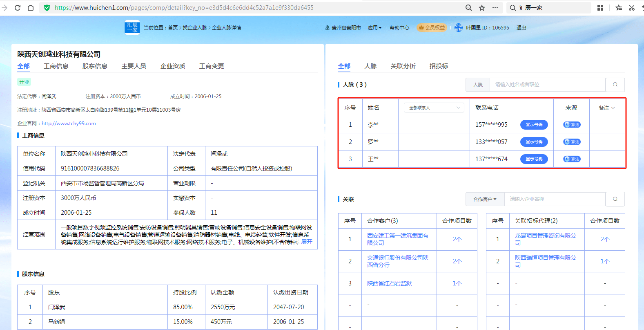The height and width of the screenshot is (330, 644).
Task: Click 2个 projects for 龙寰项目管理咨询
Action: (605, 239)
